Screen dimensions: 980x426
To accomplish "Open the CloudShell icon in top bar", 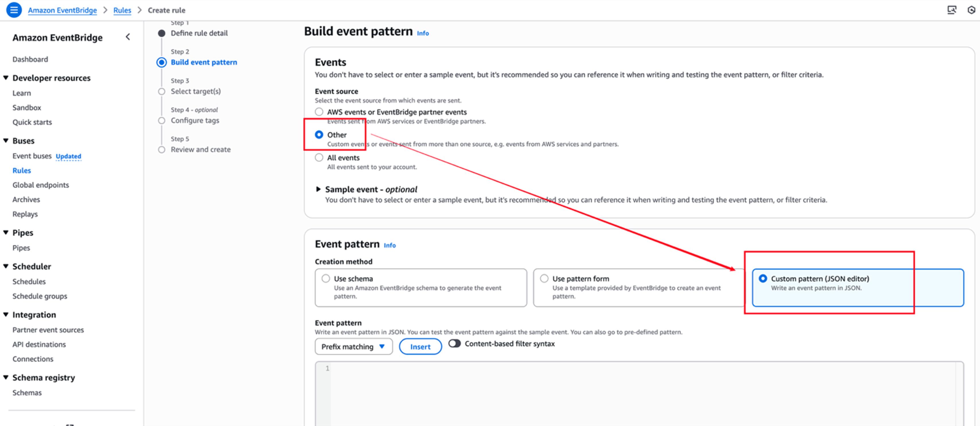I will click(x=952, y=10).
